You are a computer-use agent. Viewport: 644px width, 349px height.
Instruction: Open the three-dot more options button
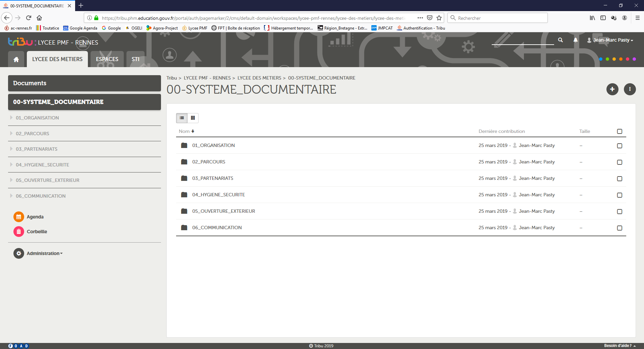630,89
